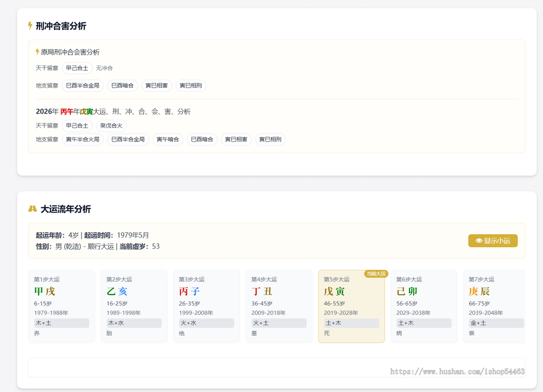The height and width of the screenshot is (392, 543).
Task: Click the 癸戊合火 tag
Action: point(111,126)
